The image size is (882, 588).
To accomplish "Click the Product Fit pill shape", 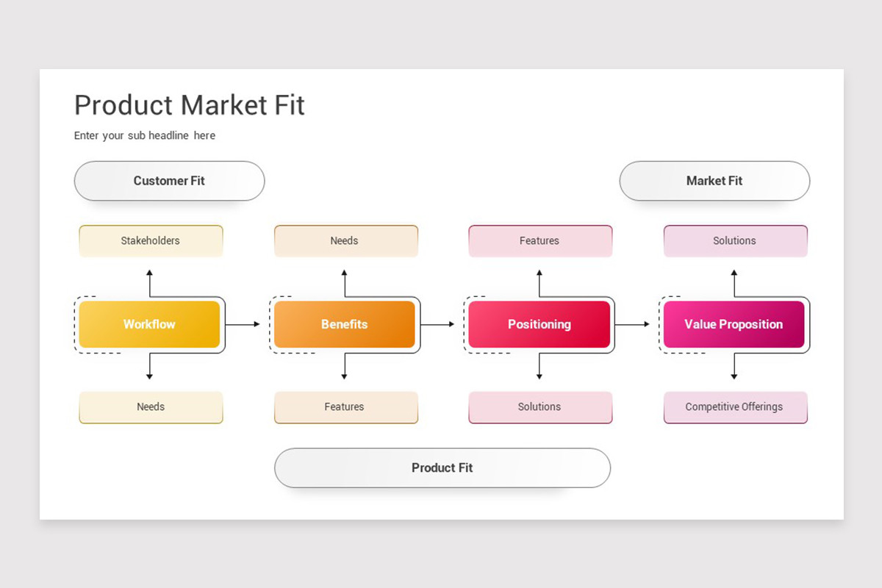I will [x=442, y=467].
